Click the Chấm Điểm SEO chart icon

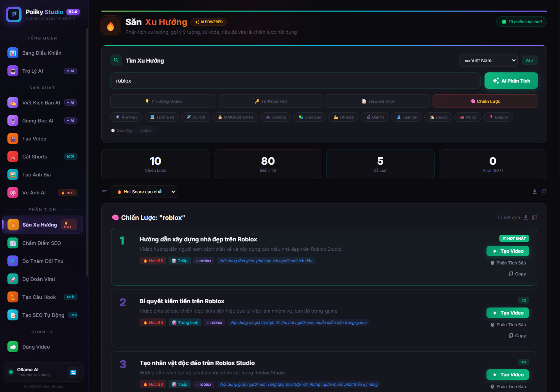(x=13, y=243)
